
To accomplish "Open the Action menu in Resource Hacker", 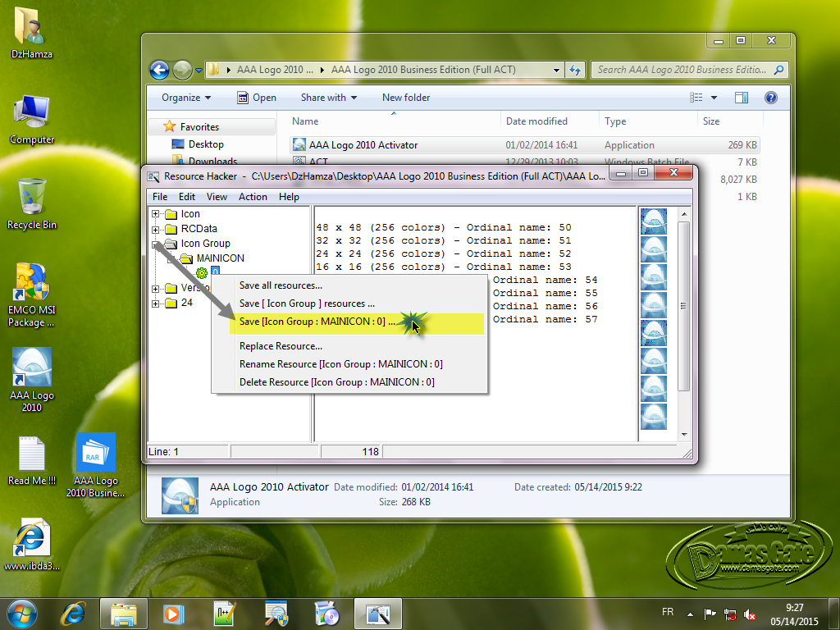I will pos(253,197).
